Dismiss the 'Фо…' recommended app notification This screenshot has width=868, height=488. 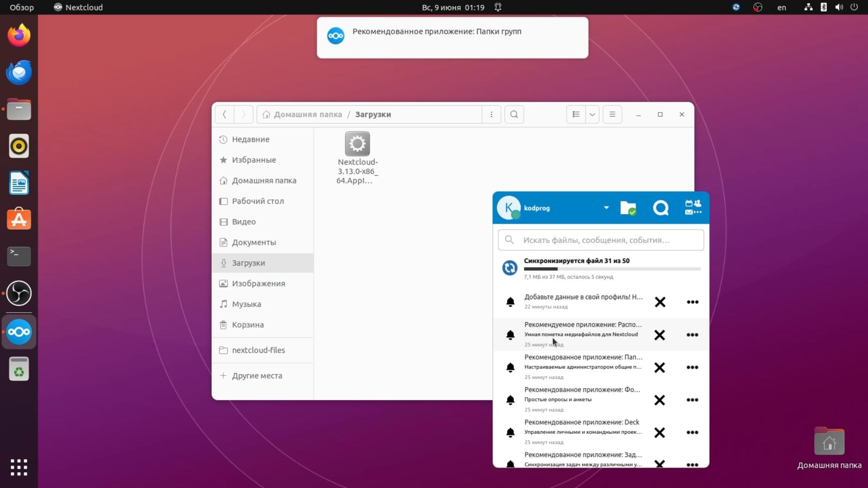660,400
